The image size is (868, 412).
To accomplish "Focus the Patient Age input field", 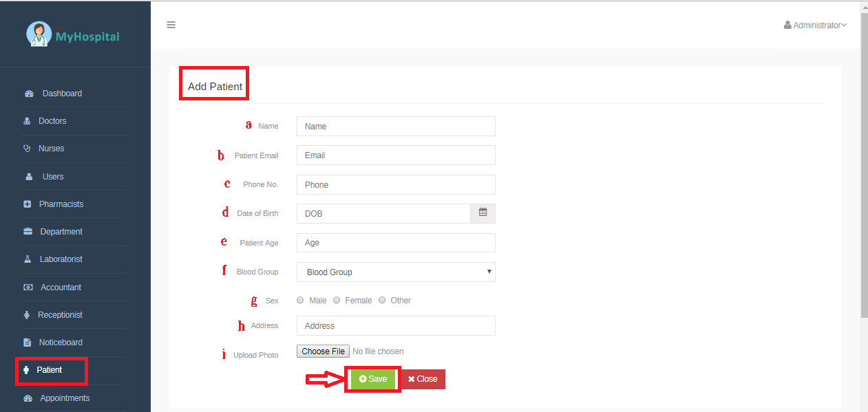I will [396, 243].
